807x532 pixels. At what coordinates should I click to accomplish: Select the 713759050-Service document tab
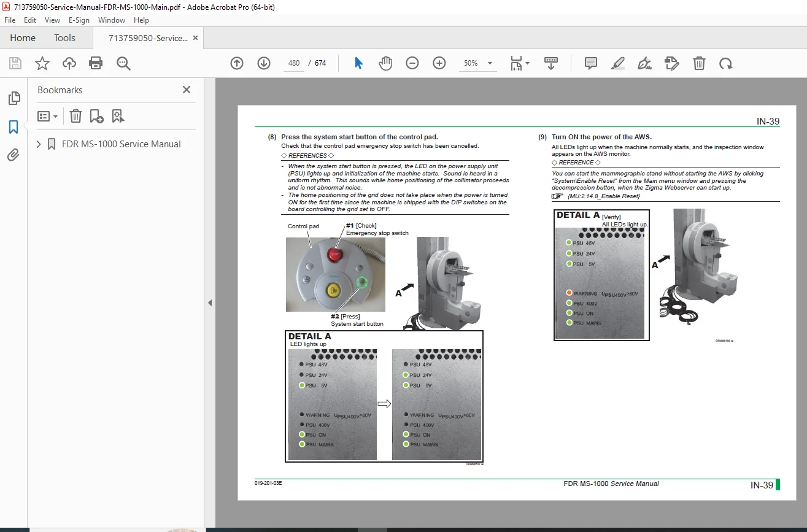(148, 38)
